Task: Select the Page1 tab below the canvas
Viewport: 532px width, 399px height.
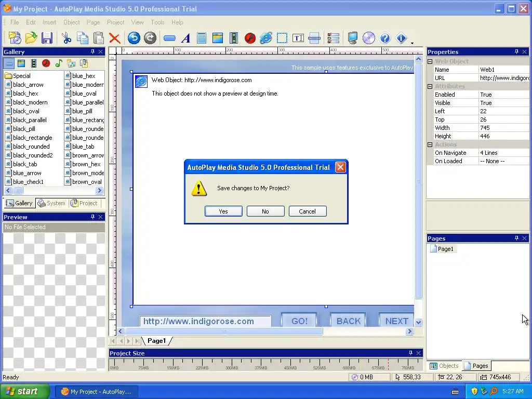Action: [156, 341]
